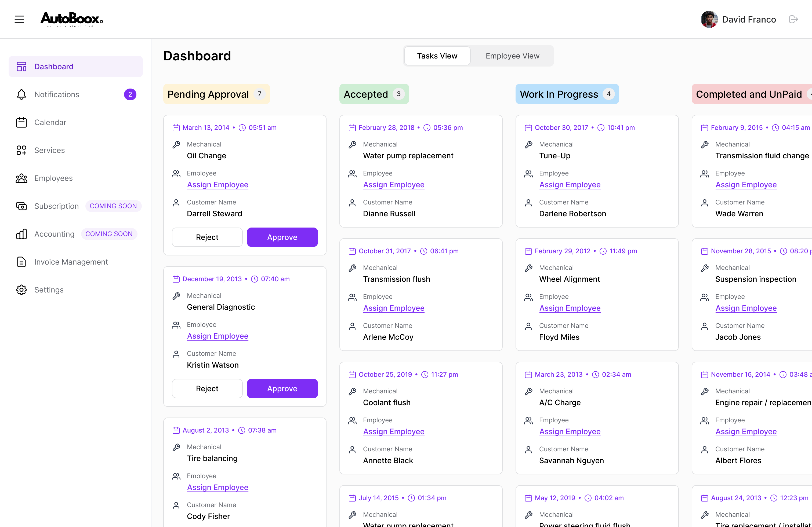Click the Accepted column header
The image size is (812, 527).
tap(374, 94)
